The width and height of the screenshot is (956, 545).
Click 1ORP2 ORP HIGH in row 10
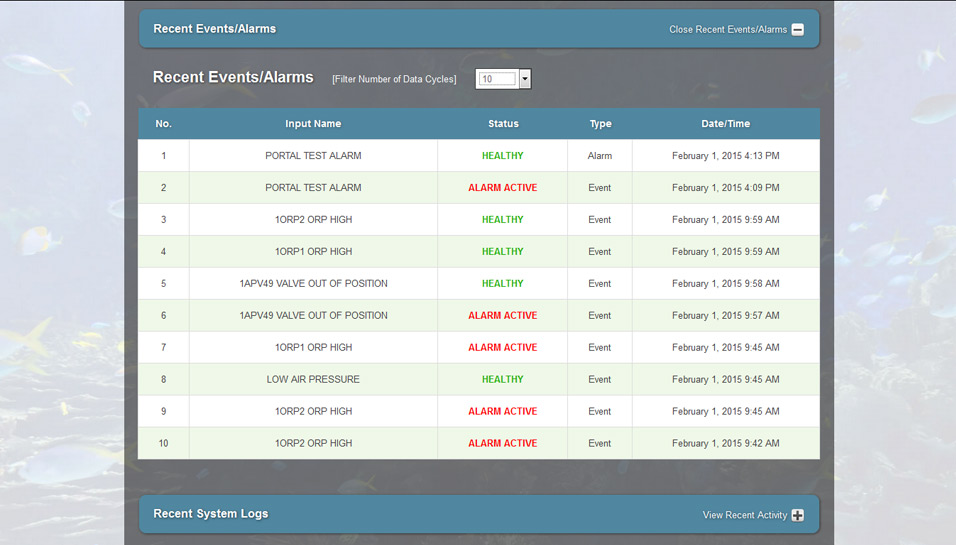coord(313,443)
